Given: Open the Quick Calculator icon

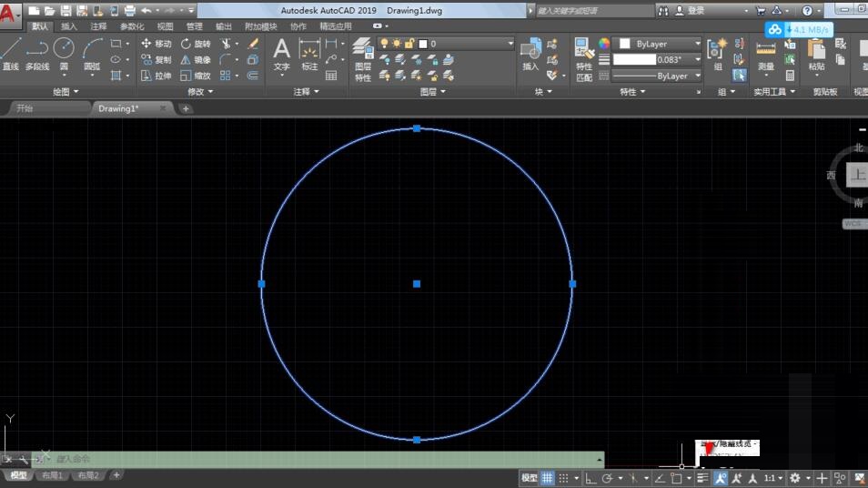Looking at the screenshot, I should click(790, 76).
